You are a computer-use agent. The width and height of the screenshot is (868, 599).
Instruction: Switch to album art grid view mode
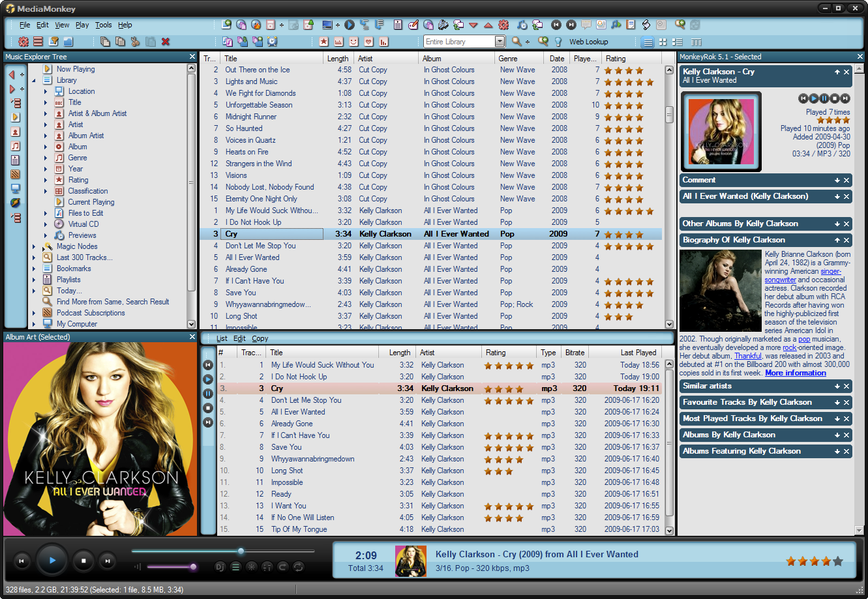[x=663, y=42]
